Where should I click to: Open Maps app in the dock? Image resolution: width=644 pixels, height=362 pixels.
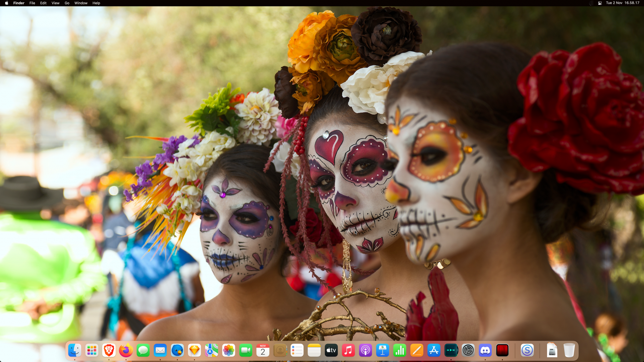pos(212,350)
